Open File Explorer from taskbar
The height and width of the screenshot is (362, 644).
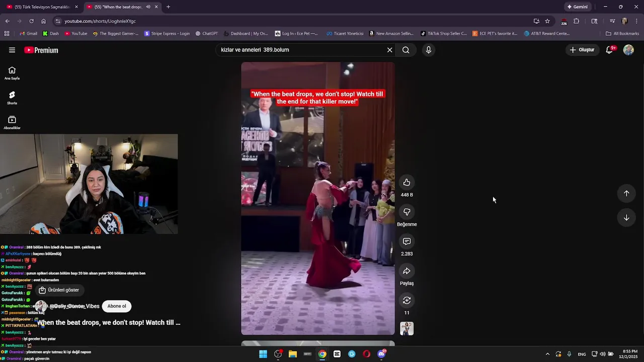tap(293, 354)
